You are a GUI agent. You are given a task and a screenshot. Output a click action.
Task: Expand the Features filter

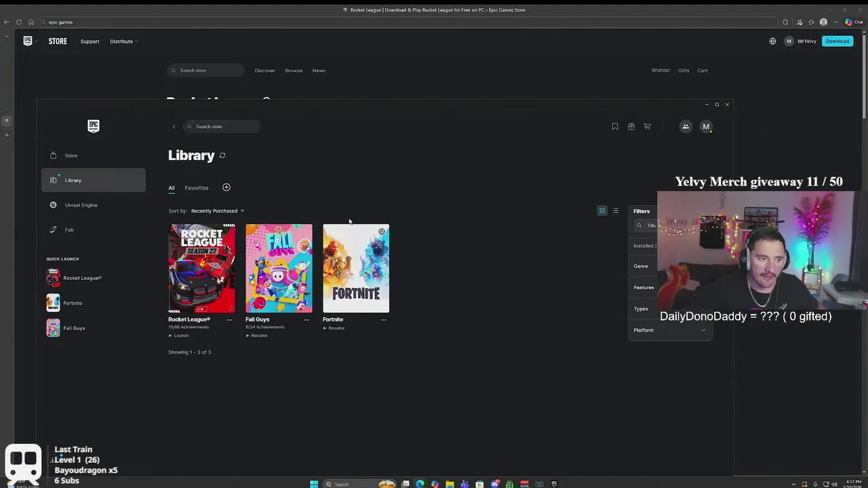point(644,287)
